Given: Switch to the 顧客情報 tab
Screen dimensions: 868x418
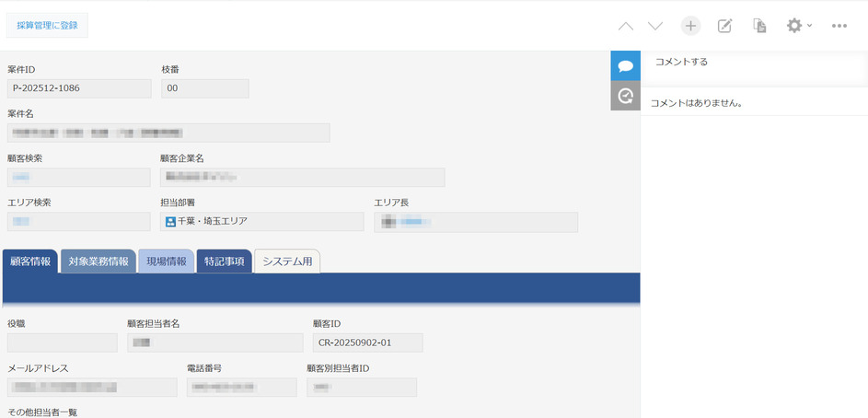Looking at the screenshot, I should (x=30, y=261).
